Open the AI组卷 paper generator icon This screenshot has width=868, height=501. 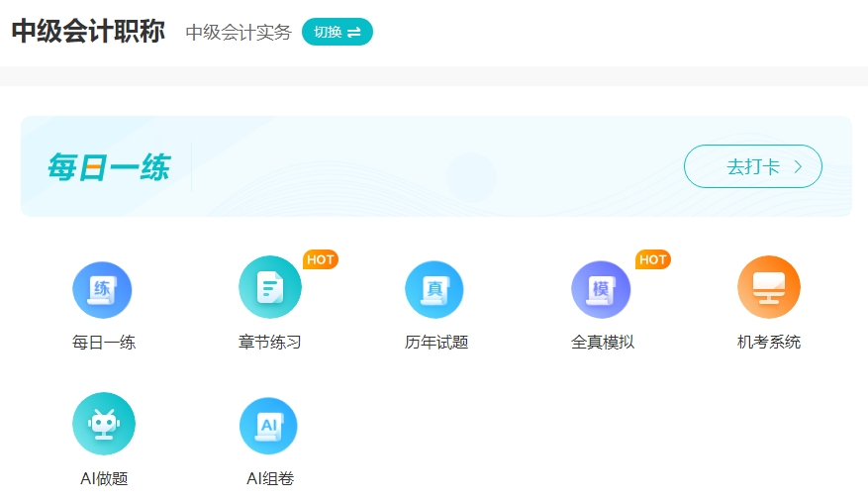(268, 426)
